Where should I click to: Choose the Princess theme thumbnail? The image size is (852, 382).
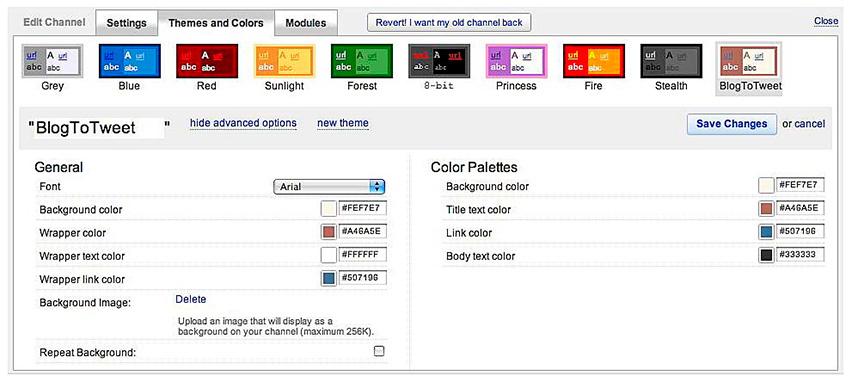point(516,61)
